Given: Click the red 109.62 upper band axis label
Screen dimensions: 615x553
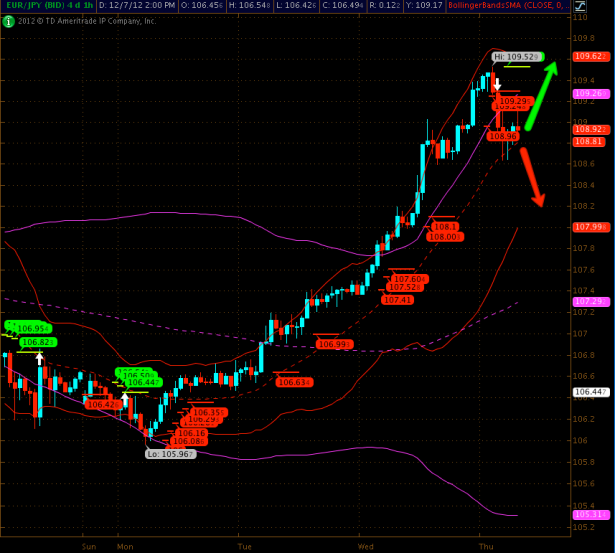Looking at the screenshot, I should 591,56.
